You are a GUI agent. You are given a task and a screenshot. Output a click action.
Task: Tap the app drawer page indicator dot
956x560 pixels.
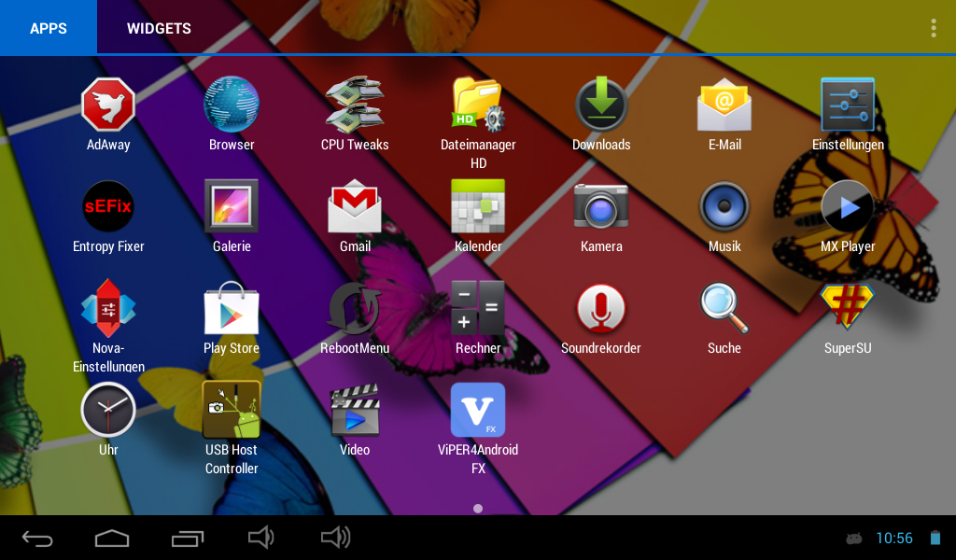(x=478, y=509)
